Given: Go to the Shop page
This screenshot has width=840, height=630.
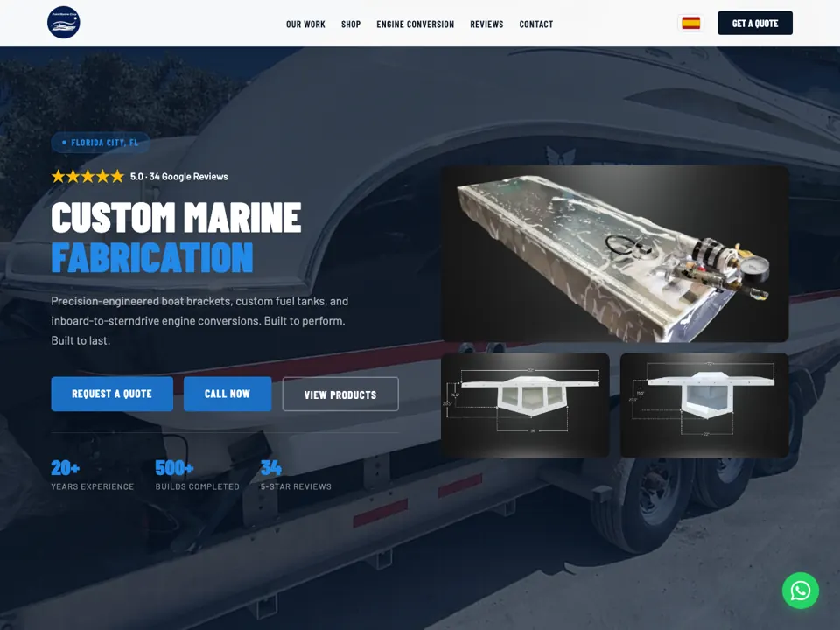Looking at the screenshot, I should (x=351, y=24).
